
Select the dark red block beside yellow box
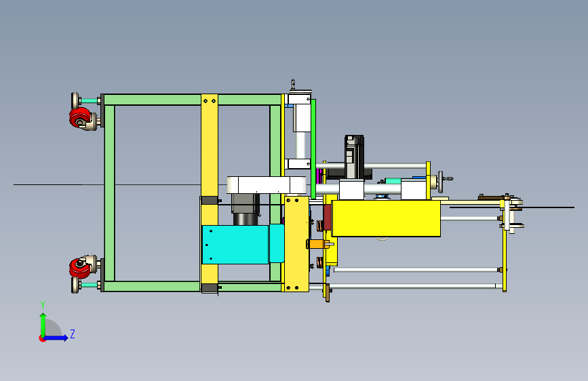(327, 218)
